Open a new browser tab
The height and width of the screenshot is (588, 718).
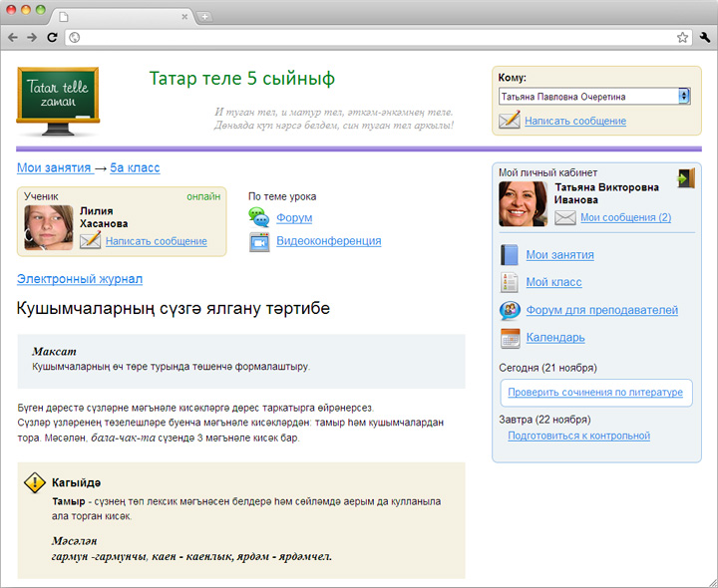[x=204, y=17]
